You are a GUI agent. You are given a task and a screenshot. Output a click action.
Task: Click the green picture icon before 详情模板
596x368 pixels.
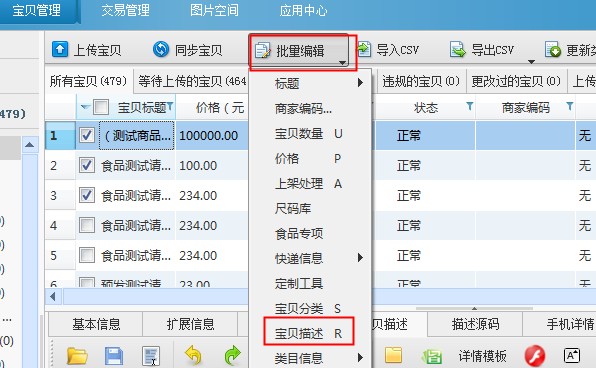click(432, 356)
